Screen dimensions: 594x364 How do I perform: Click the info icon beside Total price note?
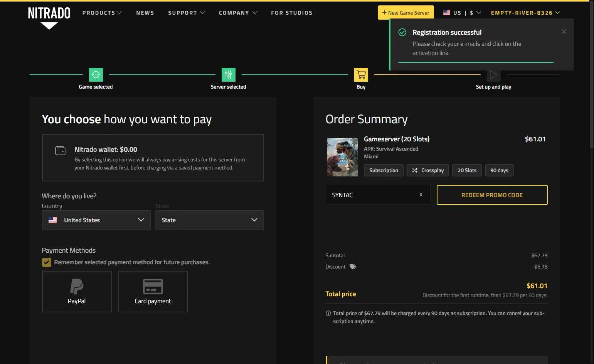328,313
